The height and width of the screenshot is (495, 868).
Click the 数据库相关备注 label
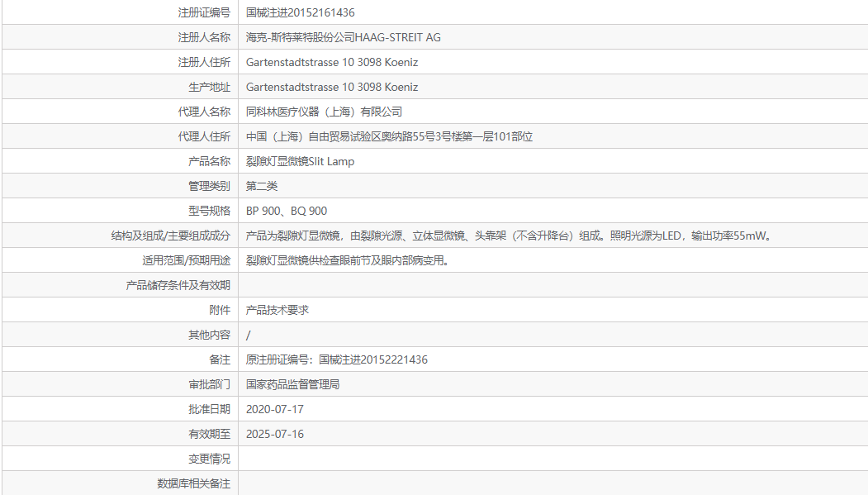tap(193, 483)
